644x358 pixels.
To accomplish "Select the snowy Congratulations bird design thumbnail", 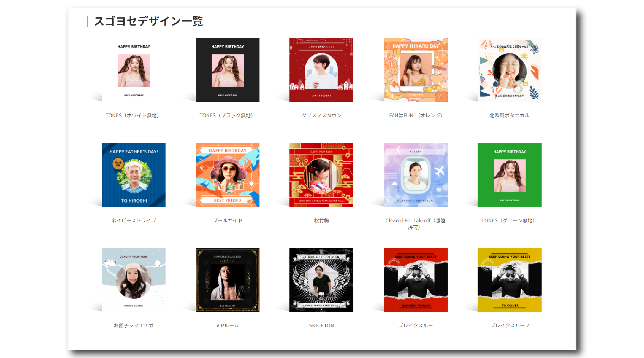I will tap(134, 280).
